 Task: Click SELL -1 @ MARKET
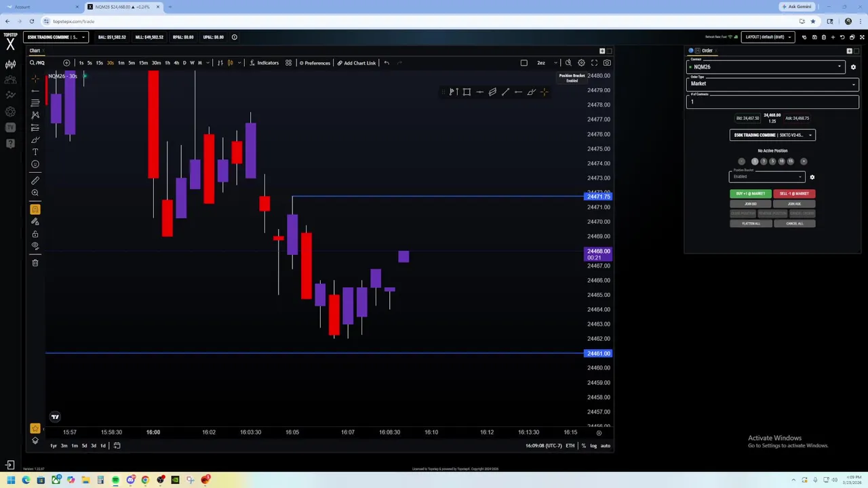[794, 194]
